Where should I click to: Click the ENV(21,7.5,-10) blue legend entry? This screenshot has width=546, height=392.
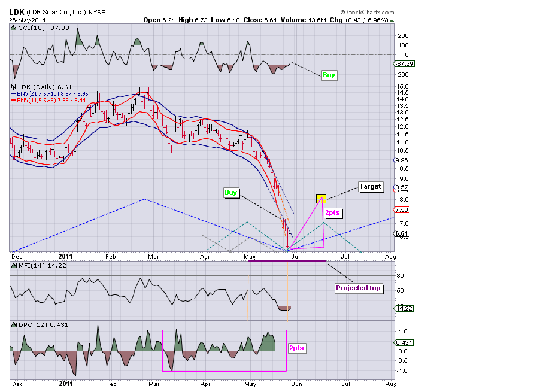pyautogui.click(x=50, y=94)
